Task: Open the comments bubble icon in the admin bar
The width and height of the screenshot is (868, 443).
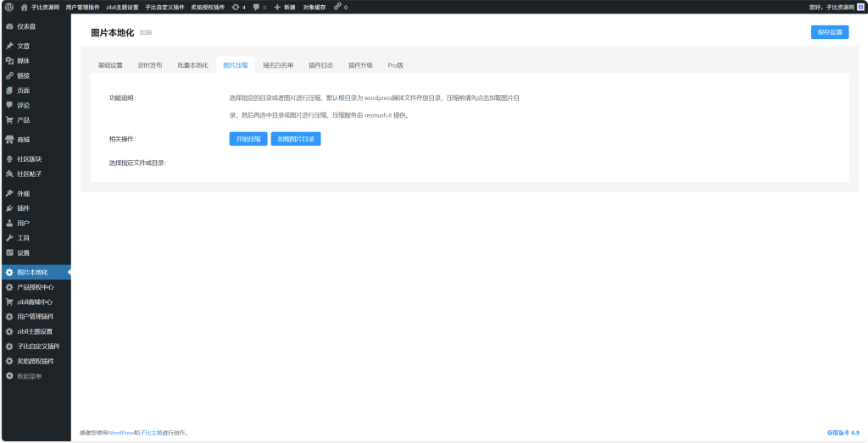Action: pyautogui.click(x=259, y=7)
